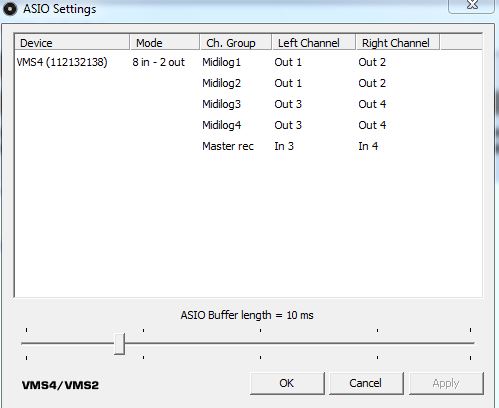Click the ASIO Settings title bar icon
The height and width of the screenshot is (408, 499).
coord(9,9)
